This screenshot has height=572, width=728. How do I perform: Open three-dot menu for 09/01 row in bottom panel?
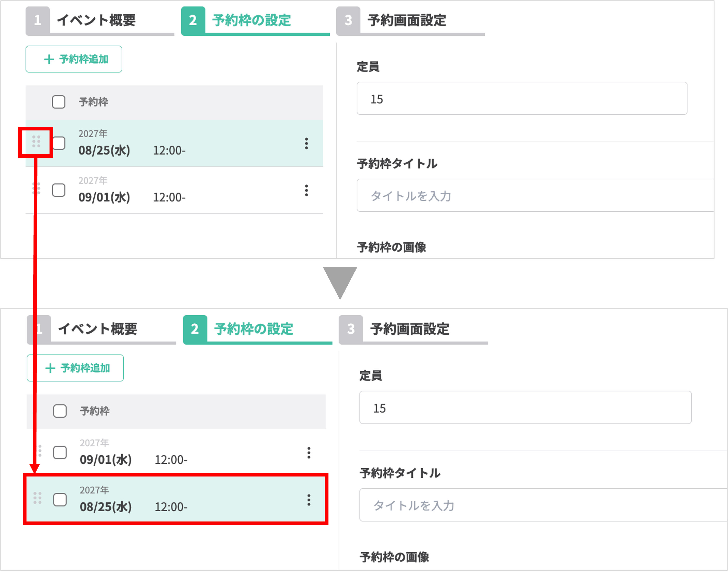click(x=309, y=453)
